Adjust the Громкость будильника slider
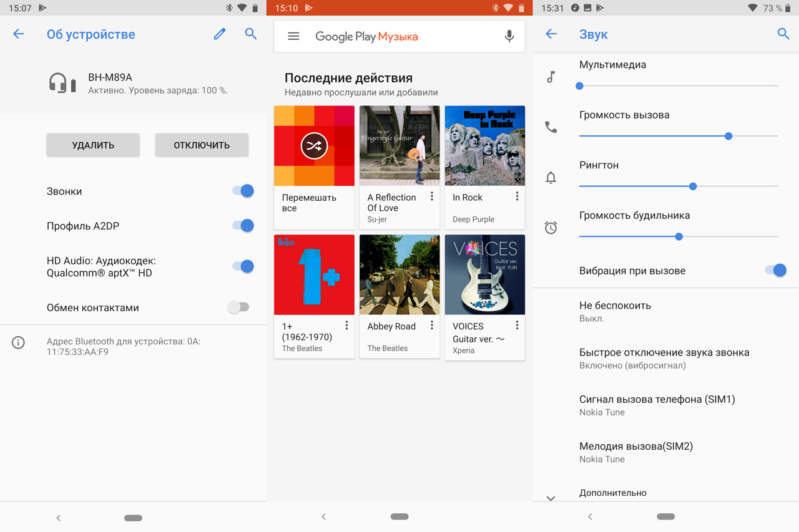 pos(679,236)
